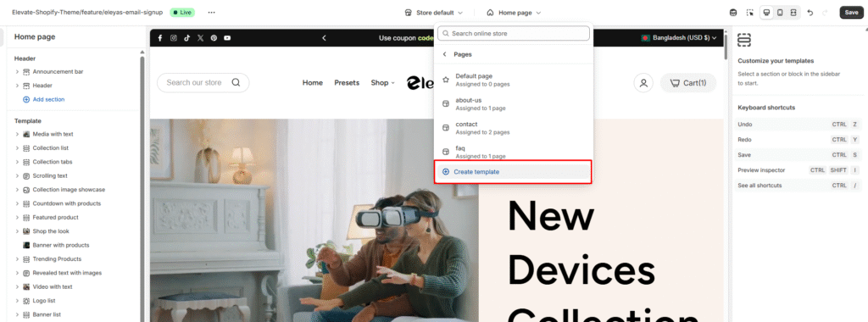Image resolution: width=868 pixels, height=322 pixels.
Task: Open the Pinterest icon in announcement bar
Action: click(x=214, y=37)
